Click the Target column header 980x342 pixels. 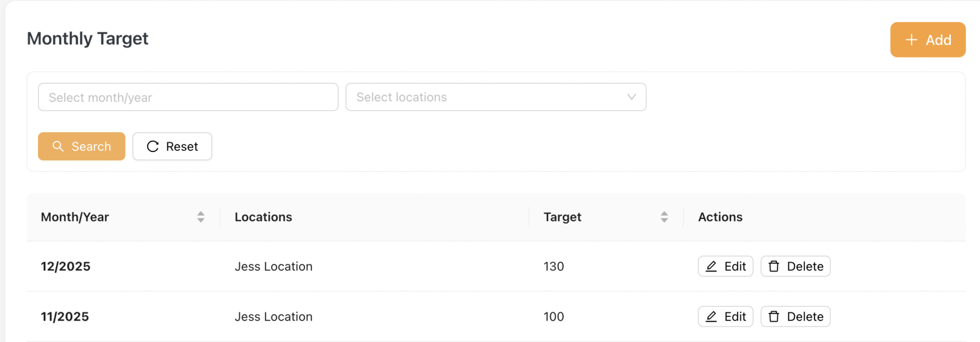point(562,217)
